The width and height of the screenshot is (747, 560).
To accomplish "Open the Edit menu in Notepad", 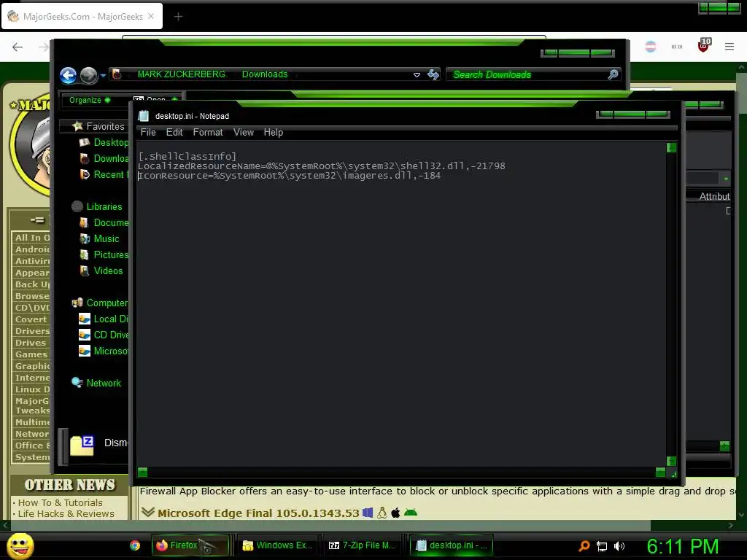I will pyautogui.click(x=174, y=133).
